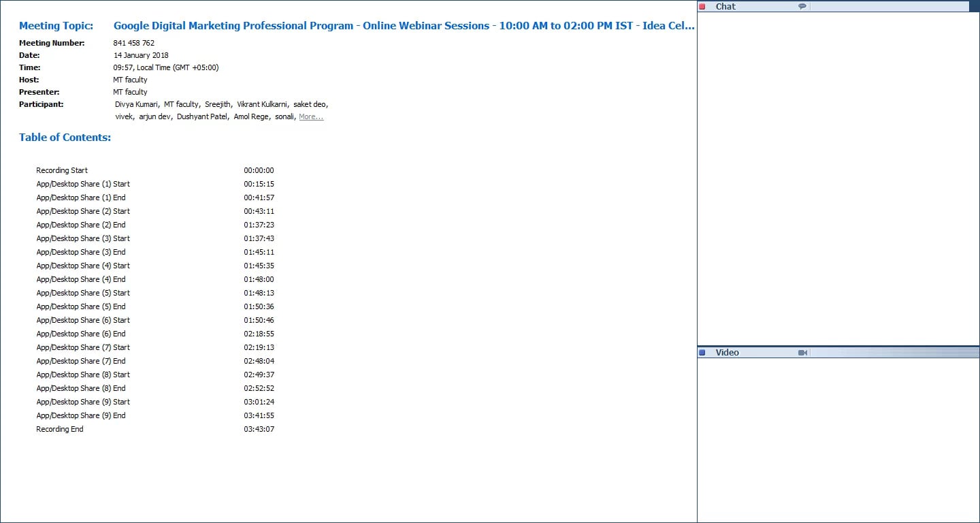The width and height of the screenshot is (980, 523).
Task: Click timestamp 01:45:11
Action: pyautogui.click(x=259, y=253)
